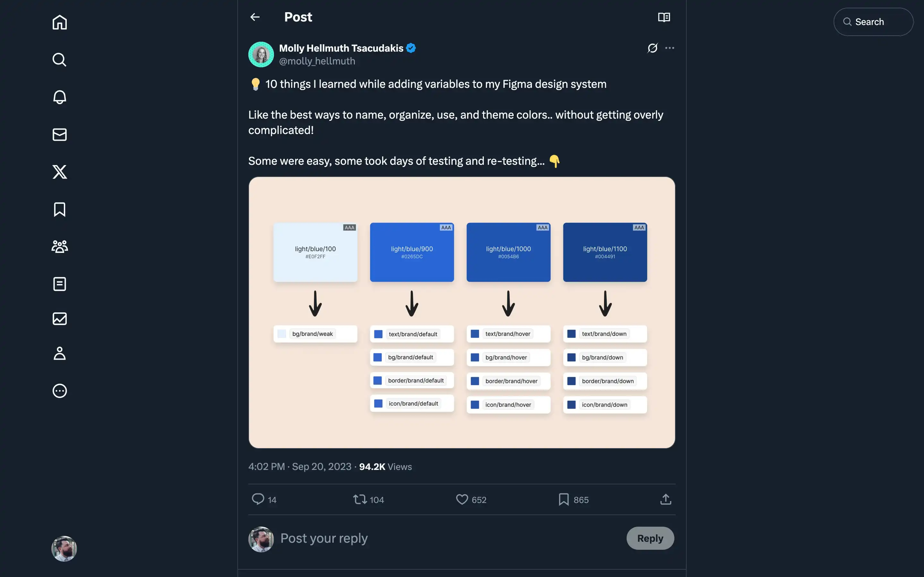The height and width of the screenshot is (577, 924).
Task: Open the share post menu icon
Action: point(665,499)
